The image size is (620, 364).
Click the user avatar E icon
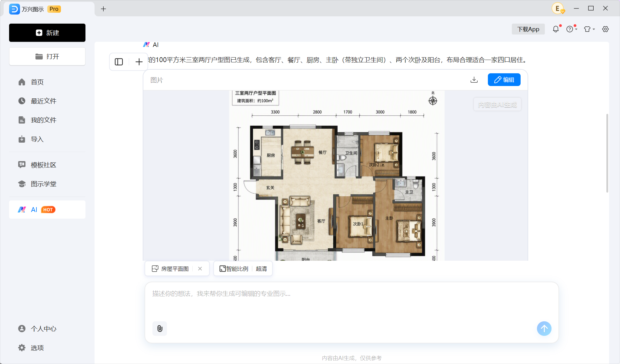(558, 8)
